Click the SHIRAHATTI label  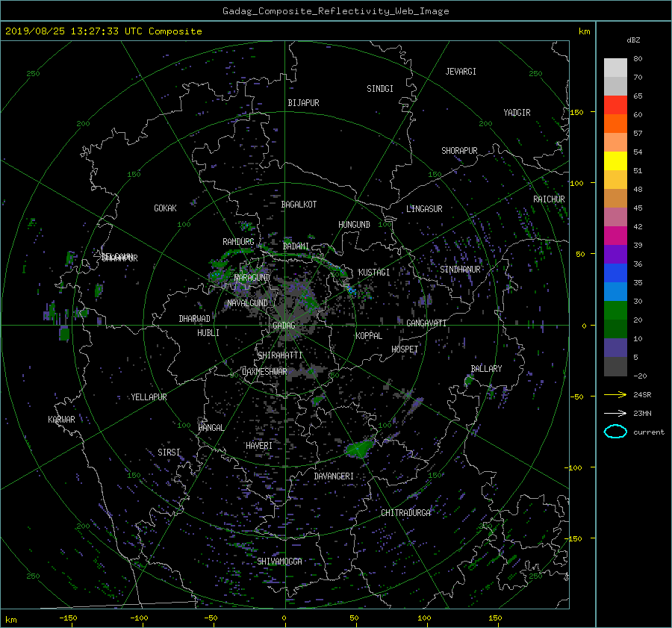click(x=280, y=355)
